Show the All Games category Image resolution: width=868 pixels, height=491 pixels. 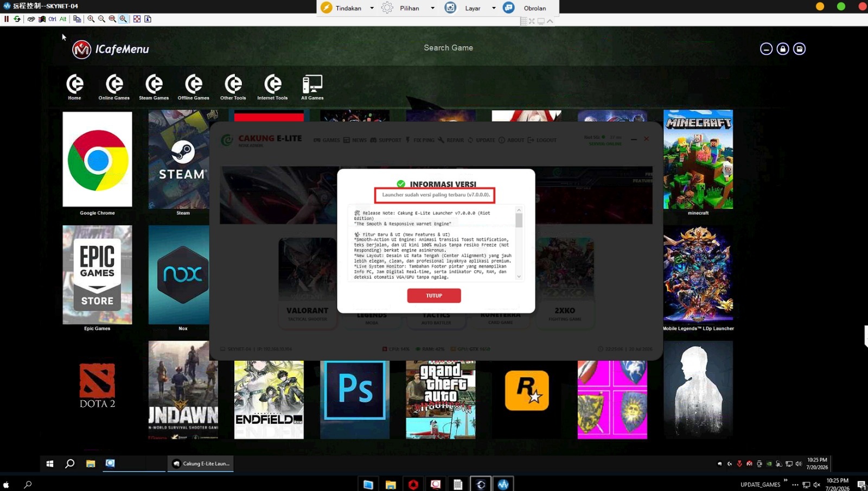312,87
